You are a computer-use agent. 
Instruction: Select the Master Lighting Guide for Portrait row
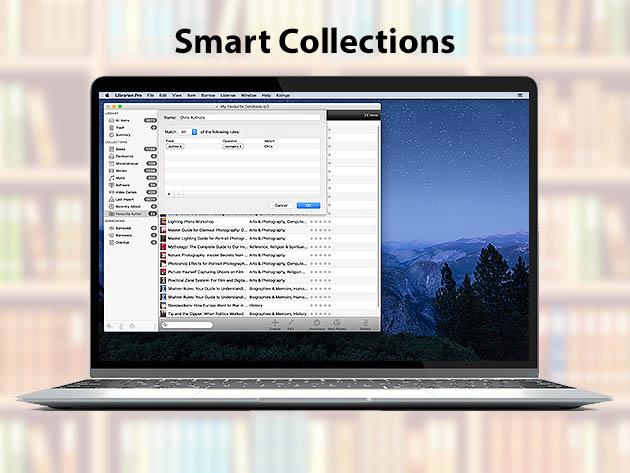(x=268, y=239)
